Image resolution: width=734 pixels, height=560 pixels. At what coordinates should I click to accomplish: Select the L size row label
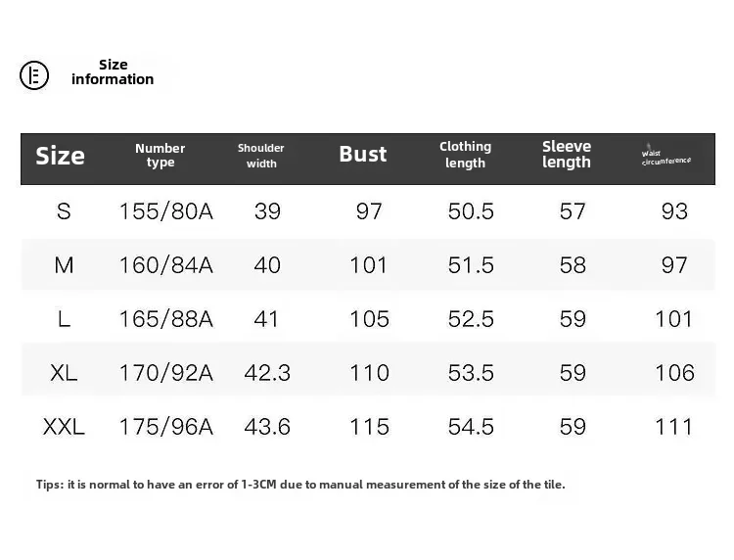tap(64, 319)
